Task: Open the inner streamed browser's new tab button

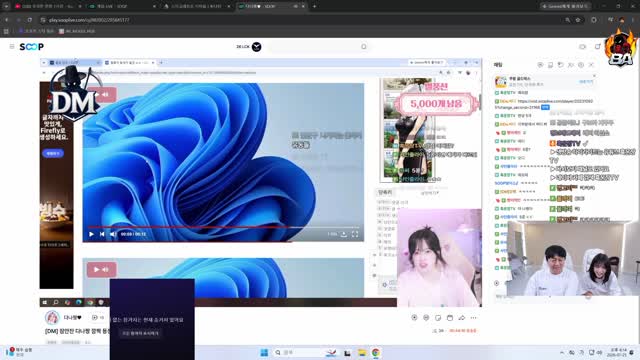Action: (x=162, y=62)
